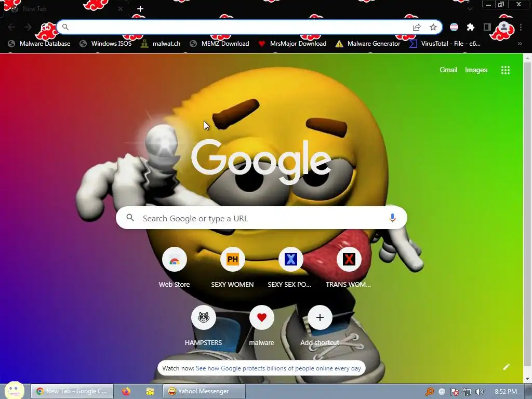Image resolution: width=532 pixels, height=399 pixels.
Task: Expand the tab search chevron
Action: pyautogui.click(x=470, y=9)
